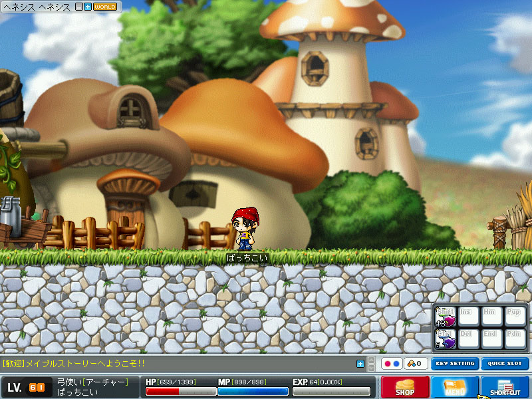The width and height of the screenshot is (532, 399).
Task: Use the red potion in Shift slot
Action: [445, 317]
